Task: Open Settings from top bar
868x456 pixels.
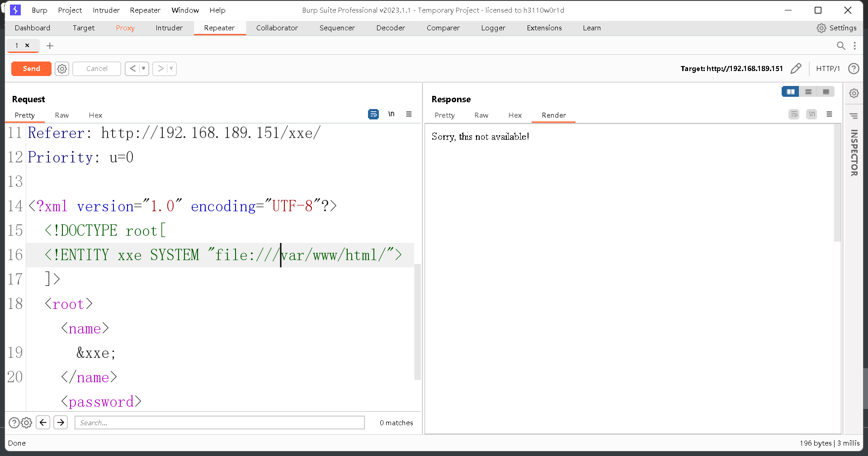Action: [x=836, y=28]
